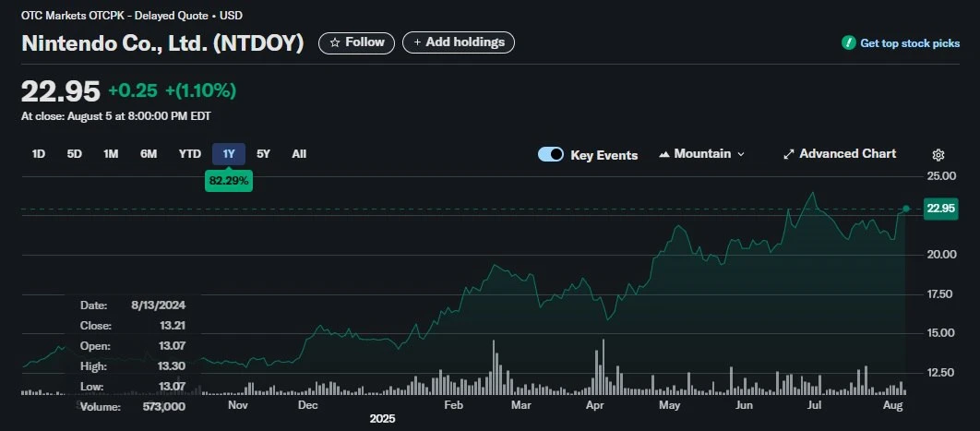
Task: Click the Close 13.21 tooltip value
Action: (x=172, y=326)
